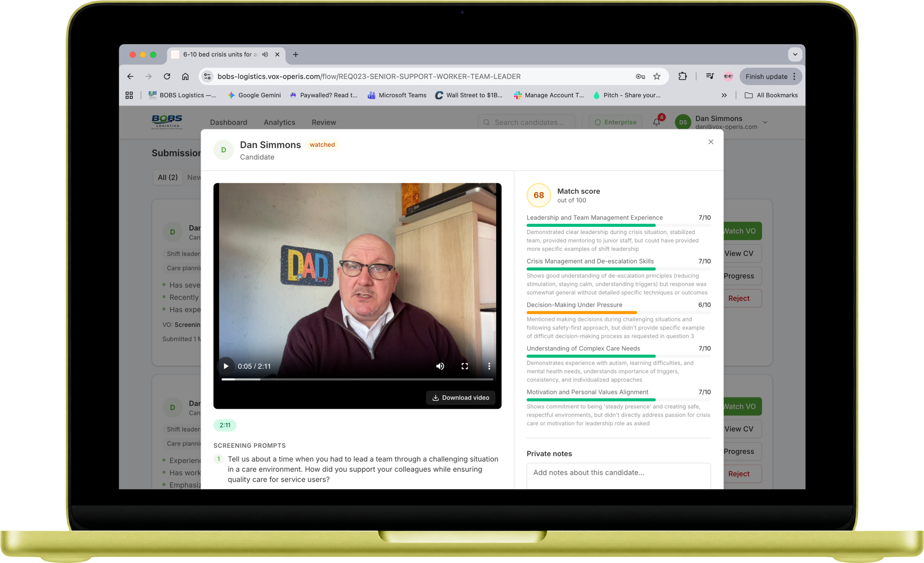Click the first candidate's Reject button
The image size is (924, 563).
click(x=742, y=298)
